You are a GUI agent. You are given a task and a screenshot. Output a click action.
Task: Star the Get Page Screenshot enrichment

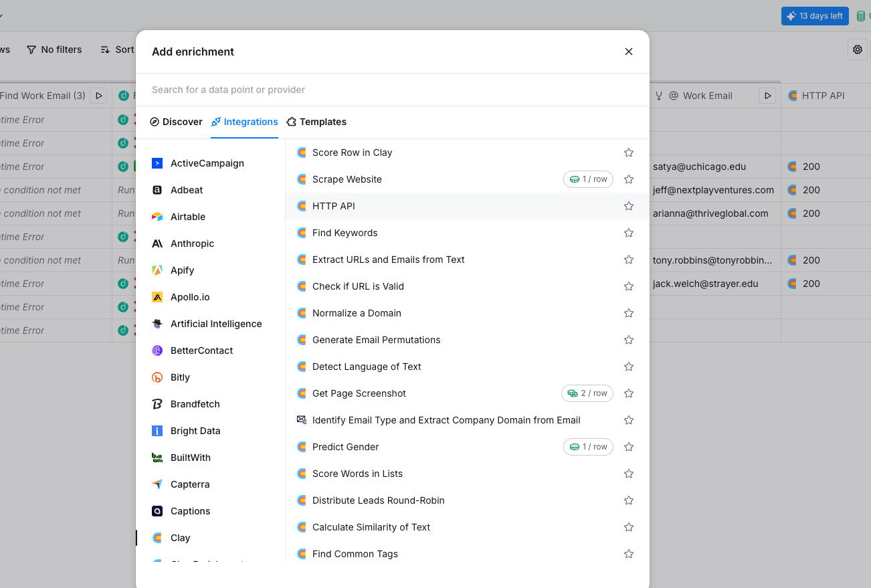click(629, 393)
